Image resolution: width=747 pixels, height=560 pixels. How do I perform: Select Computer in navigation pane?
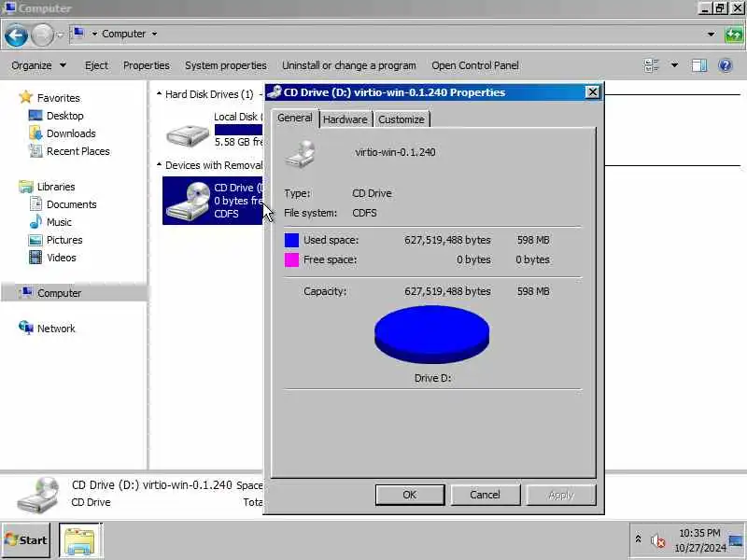59,293
